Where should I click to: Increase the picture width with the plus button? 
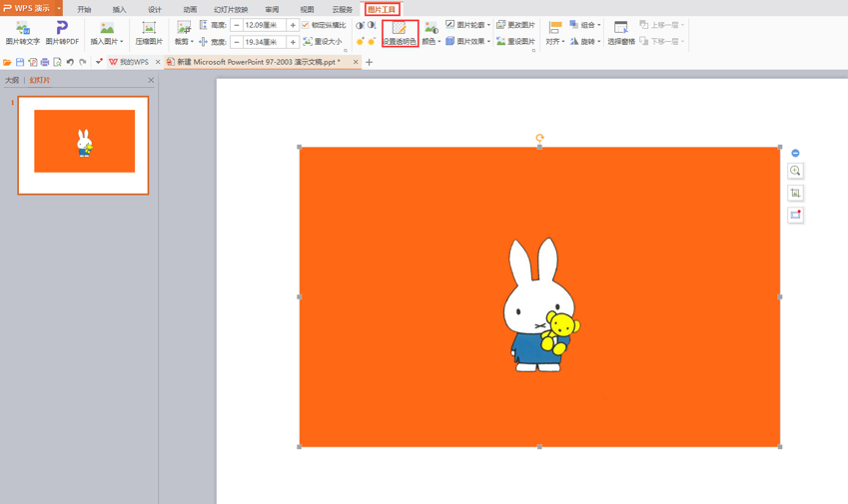click(x=293, y=42)
